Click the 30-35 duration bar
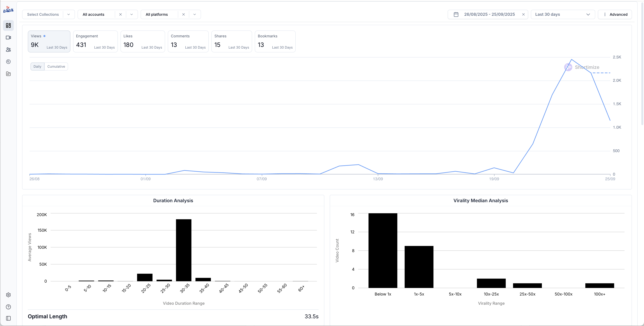Image resolution: width=644 pixels, height=326 pixels. 184,250
